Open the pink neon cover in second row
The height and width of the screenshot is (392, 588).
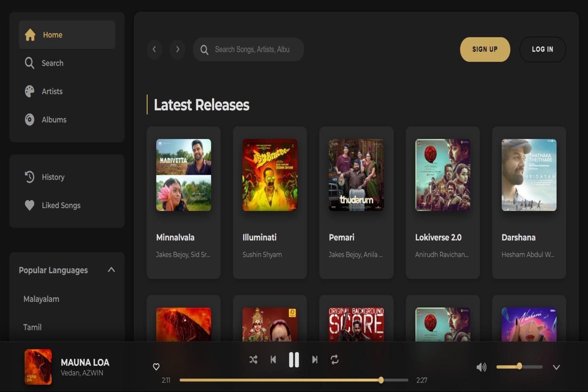(529, 324)
